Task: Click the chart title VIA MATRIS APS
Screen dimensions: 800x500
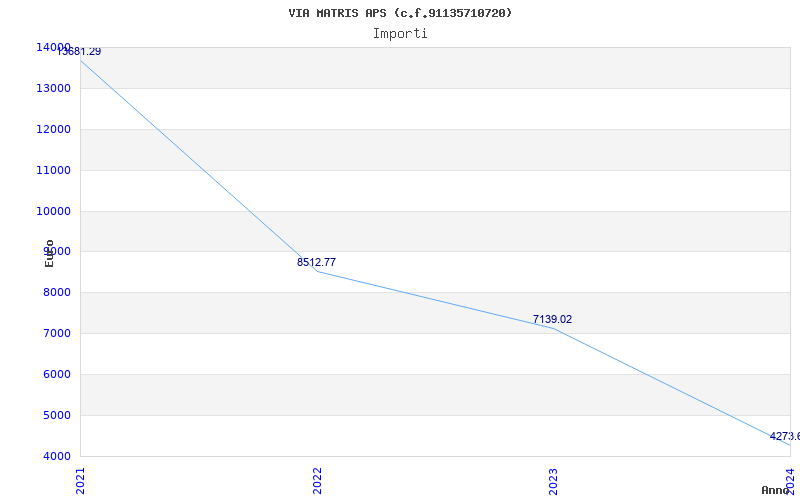Action: [400, 13]
